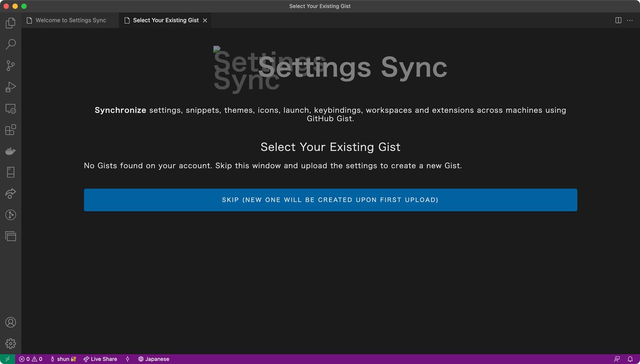Click the git commit icon in status bar

127,359
